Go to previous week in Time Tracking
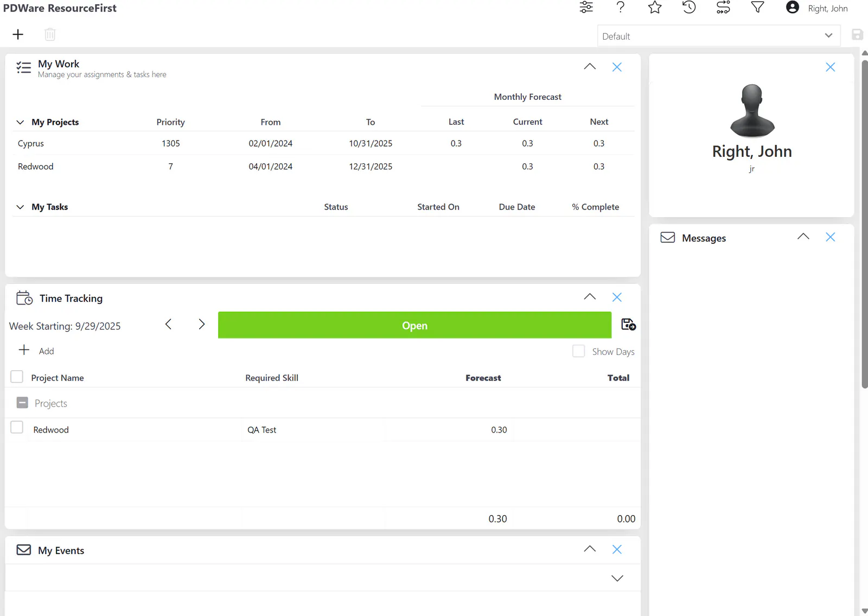The width and height of the screenshot is (868, 616). point(168,325)
